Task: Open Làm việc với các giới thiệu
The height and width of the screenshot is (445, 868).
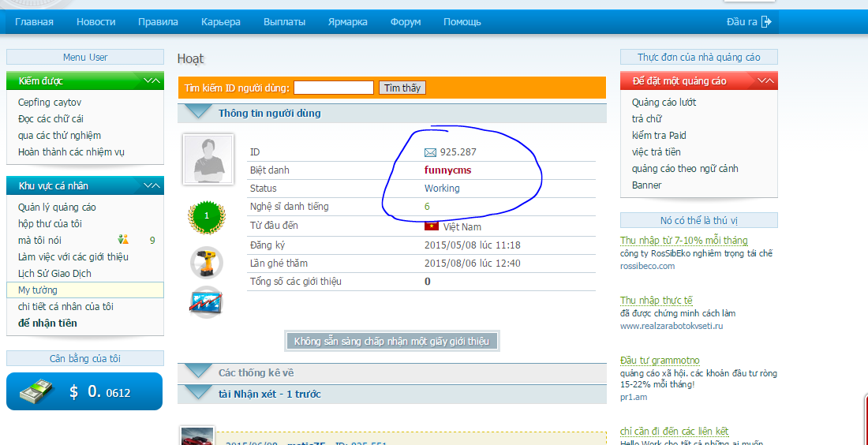Action: tap(73, 256)
